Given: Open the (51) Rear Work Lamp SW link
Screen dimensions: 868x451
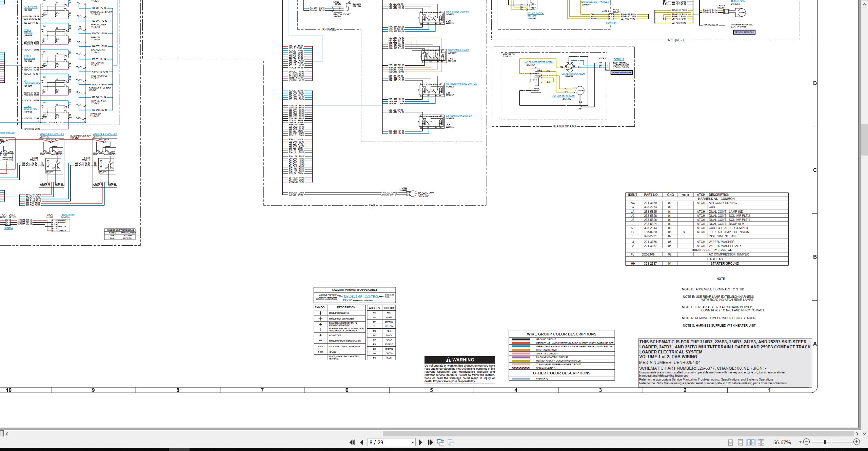Looking at the screenshot, I should tap(459, 116).
